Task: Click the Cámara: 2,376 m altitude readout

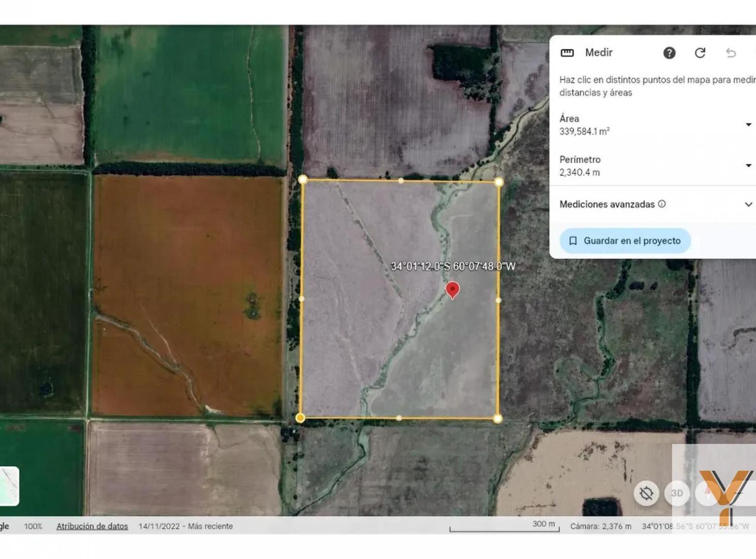Action: pyautogui.click(x=601, y=526)
